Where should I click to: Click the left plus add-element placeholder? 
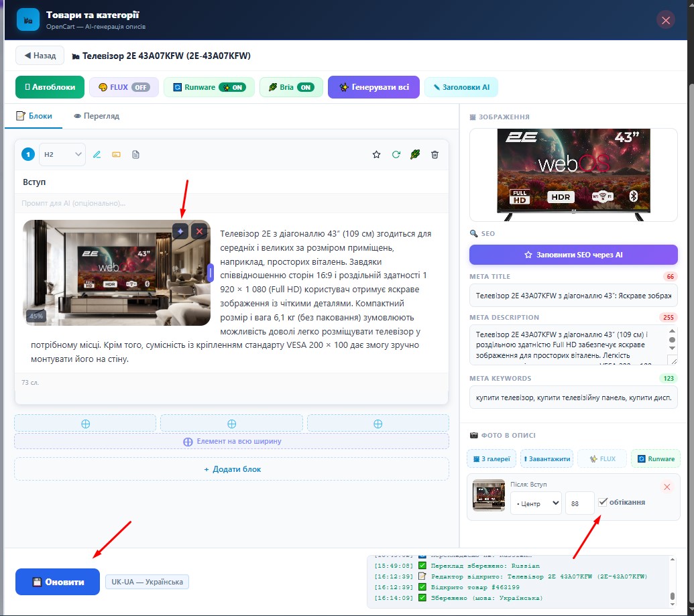coord(85,424)
